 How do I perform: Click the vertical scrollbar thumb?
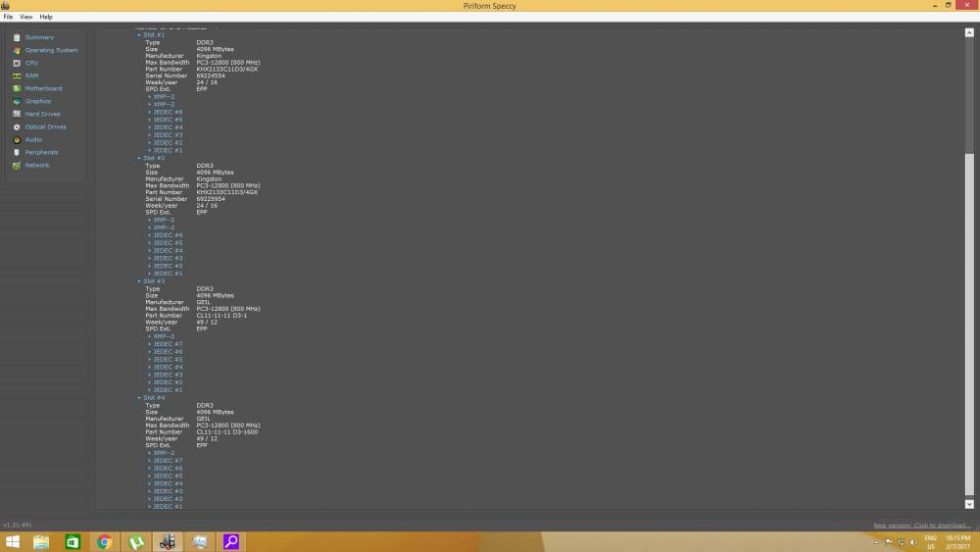click(969, 324)
